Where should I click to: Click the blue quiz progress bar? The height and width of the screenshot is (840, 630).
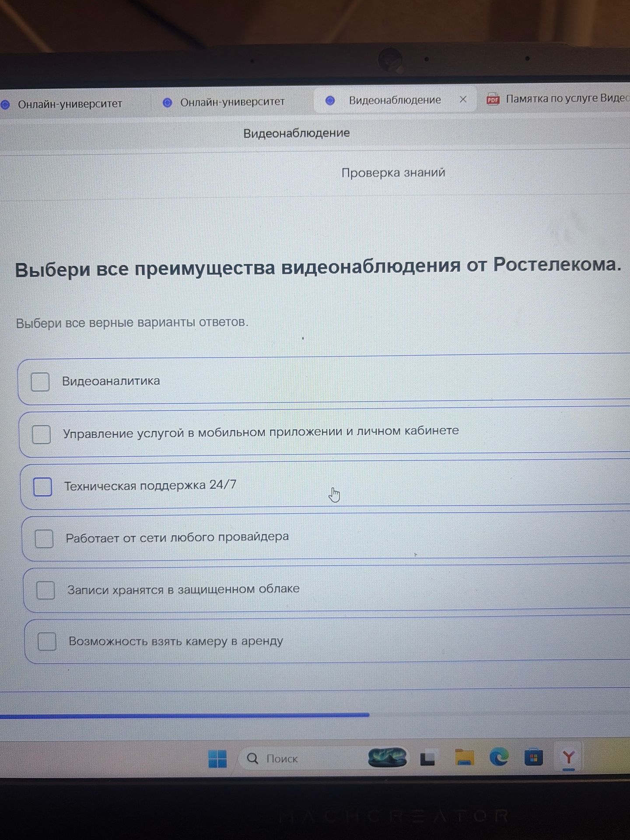pyautogui.click(x=185, y=715)
